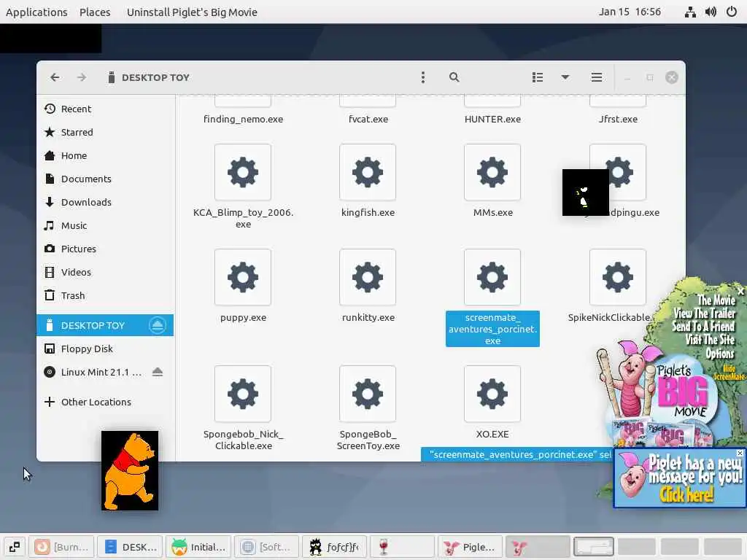Image resolution: width=747 pixels, height=560 pixels.
Task: Open the hamburger main menu
Action: click(597, 77)
